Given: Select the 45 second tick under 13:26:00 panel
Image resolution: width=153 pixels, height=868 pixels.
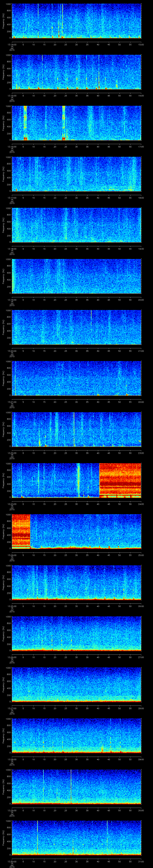Looking at the screenshot, I should (109, 657).
